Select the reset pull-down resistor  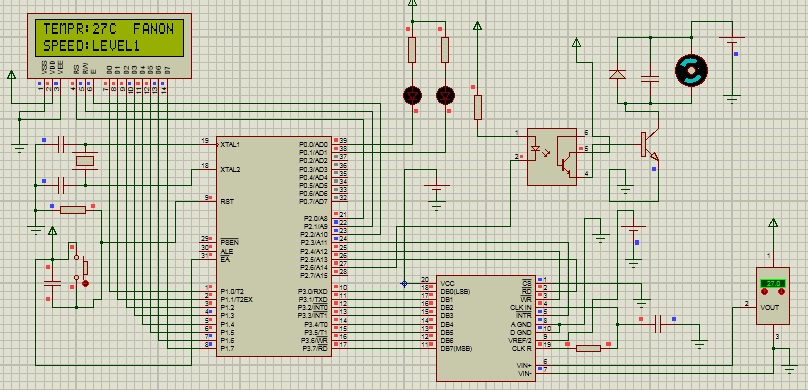point(73,210)
